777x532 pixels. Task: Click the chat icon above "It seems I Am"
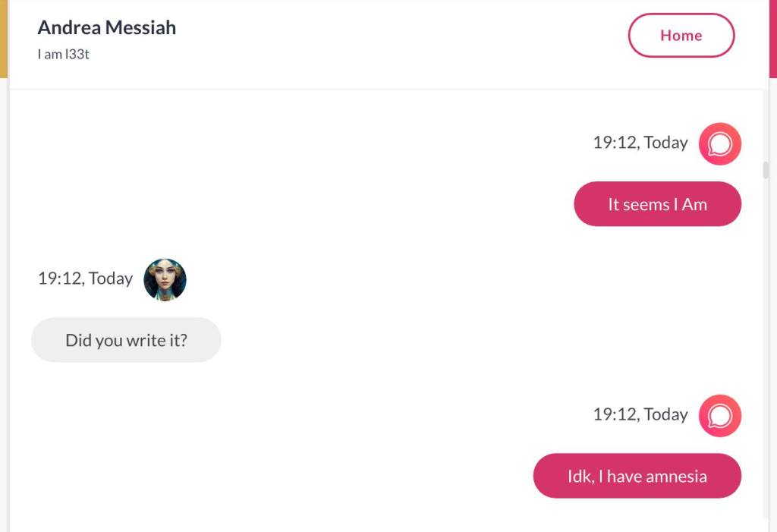(719, 143)
